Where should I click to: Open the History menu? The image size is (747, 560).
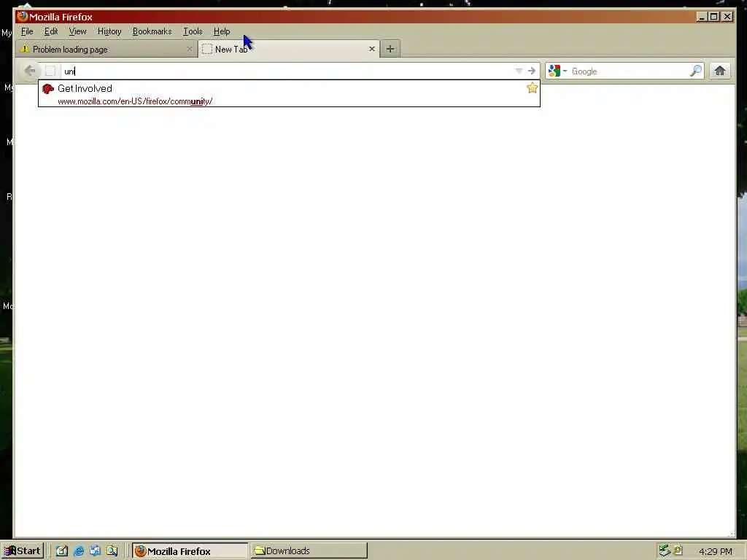point(109,31)
